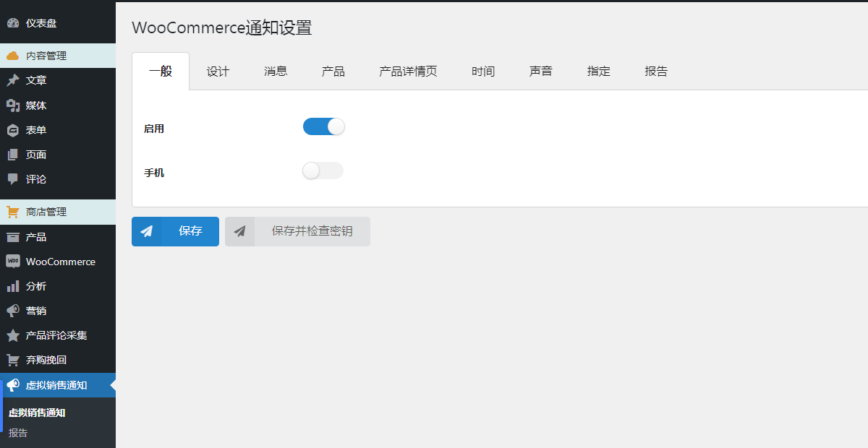Open 表单 from the sidebar
This screenshot has width=868, height=448.
58,130
